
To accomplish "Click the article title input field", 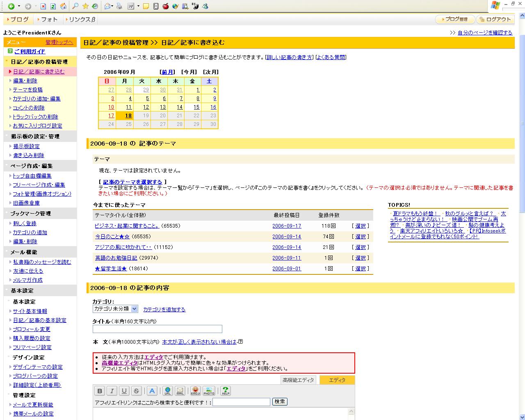I will click(157, 329).
